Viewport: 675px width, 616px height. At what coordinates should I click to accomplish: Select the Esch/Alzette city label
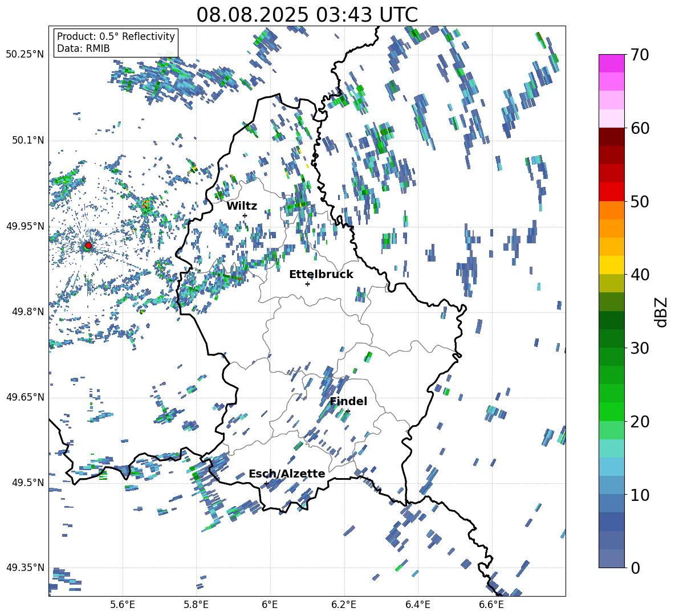[287, 474]
